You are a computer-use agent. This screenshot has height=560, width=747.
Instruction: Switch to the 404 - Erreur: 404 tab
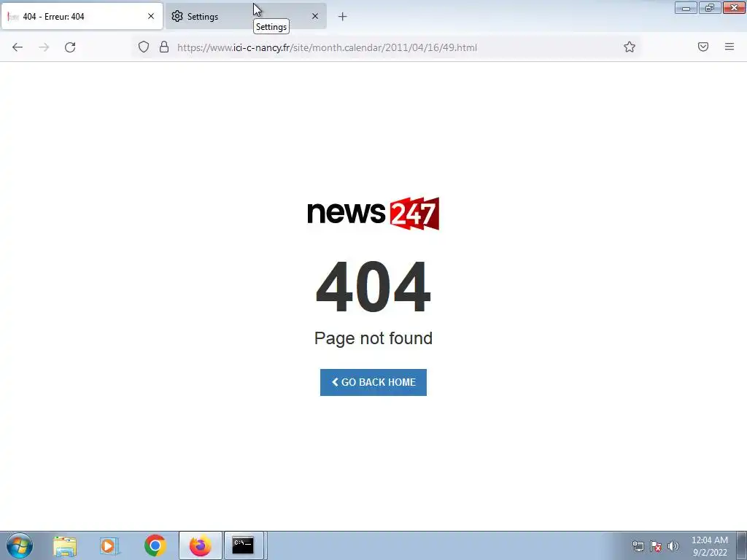pos(82,17)
